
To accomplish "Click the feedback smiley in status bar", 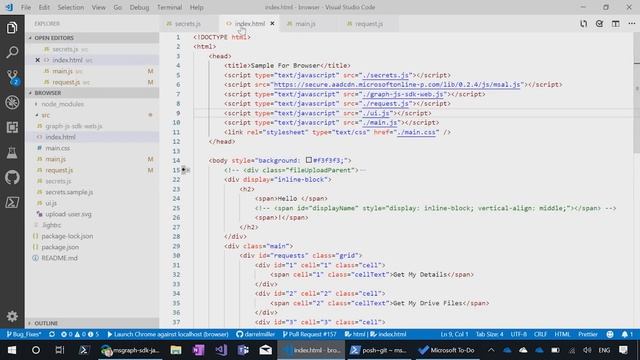I will [610, 334].
